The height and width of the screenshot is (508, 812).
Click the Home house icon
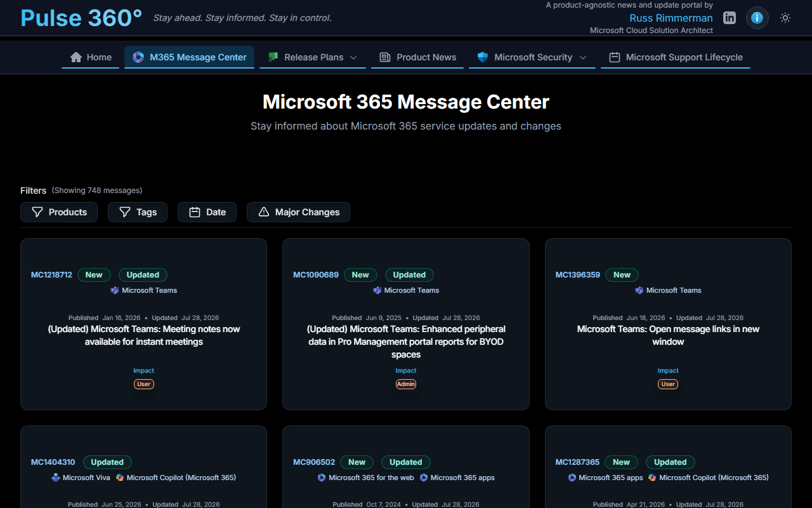76,57
